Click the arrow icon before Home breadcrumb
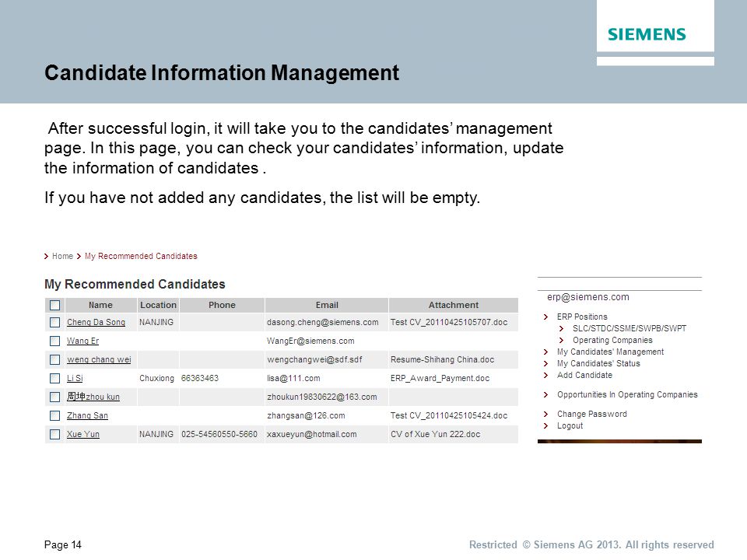747x560 pixels. pos(46,257)
